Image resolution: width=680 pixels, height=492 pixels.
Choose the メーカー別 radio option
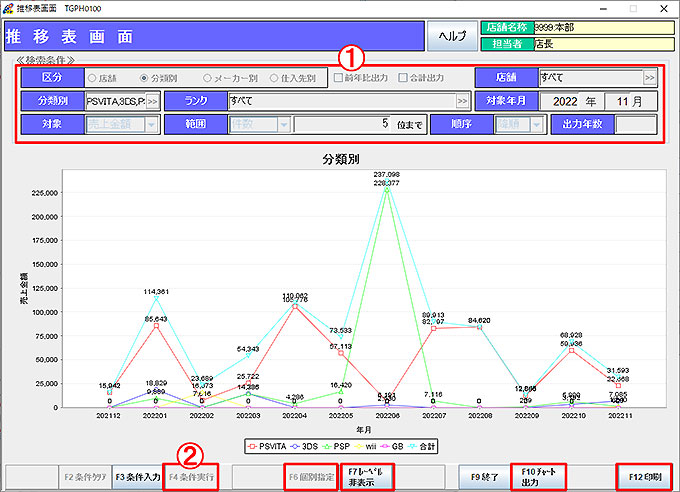(x=208, y=77)
